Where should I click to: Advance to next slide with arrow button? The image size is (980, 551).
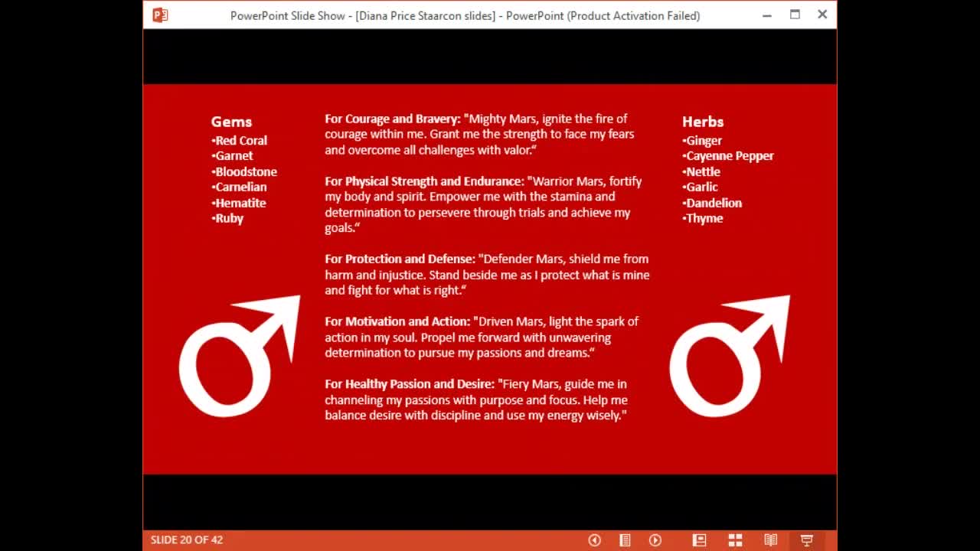point(655,540)
